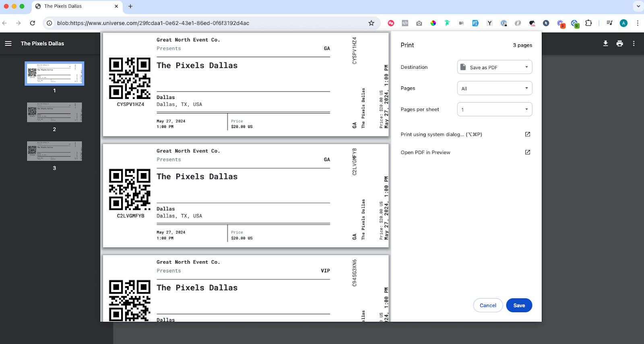Open the media controls music icon
Screen dimensions: 644x344
(x=609, y=23)
